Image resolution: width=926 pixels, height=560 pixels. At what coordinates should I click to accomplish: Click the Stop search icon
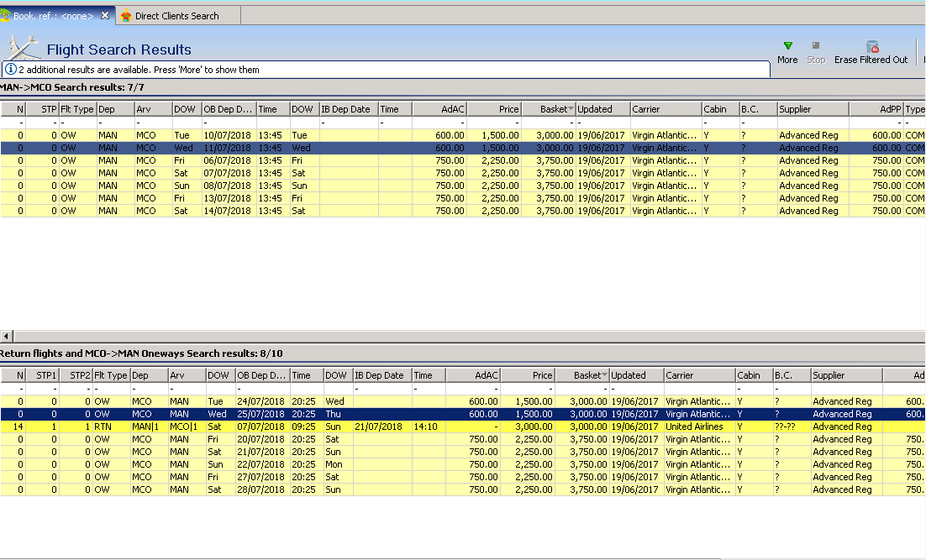point(815,46)
